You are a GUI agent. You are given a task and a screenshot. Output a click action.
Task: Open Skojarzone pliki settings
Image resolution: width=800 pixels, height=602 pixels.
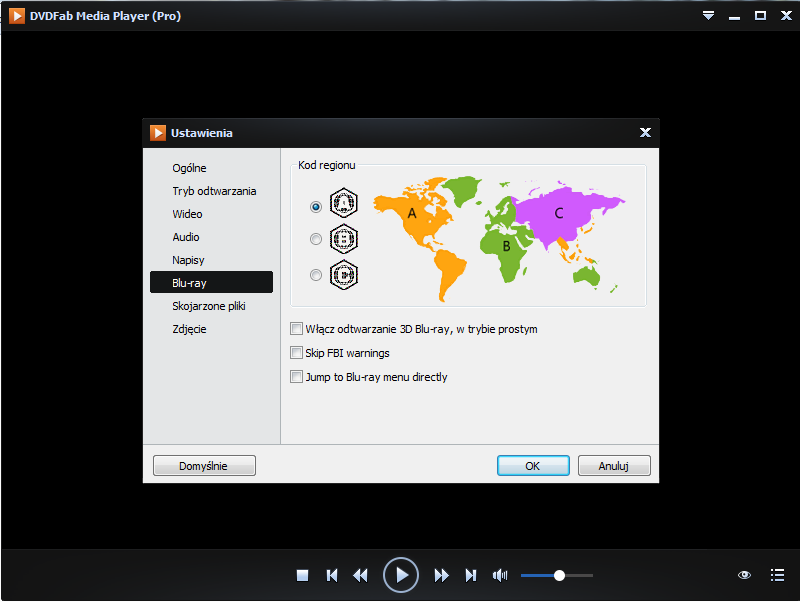pyautogui.click(x=211, y=306)
